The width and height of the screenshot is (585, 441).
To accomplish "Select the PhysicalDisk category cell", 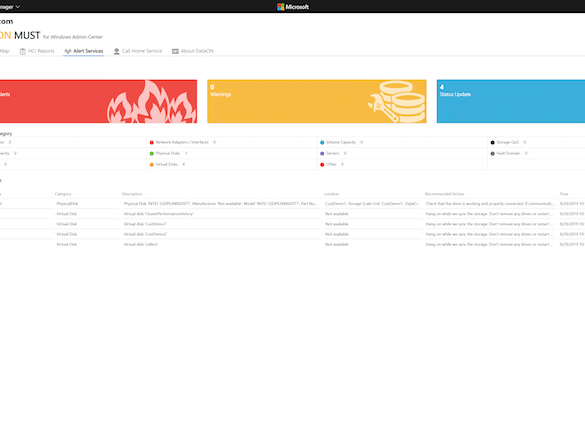I will click(x=67, y=204).
